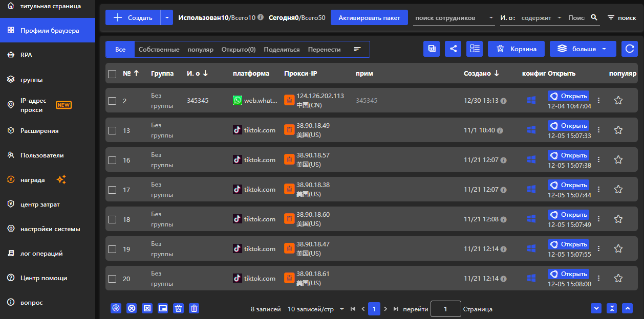Switch to the Собственные tab
Viewport: 644px width, 319px height.
(x=159, y=50)
